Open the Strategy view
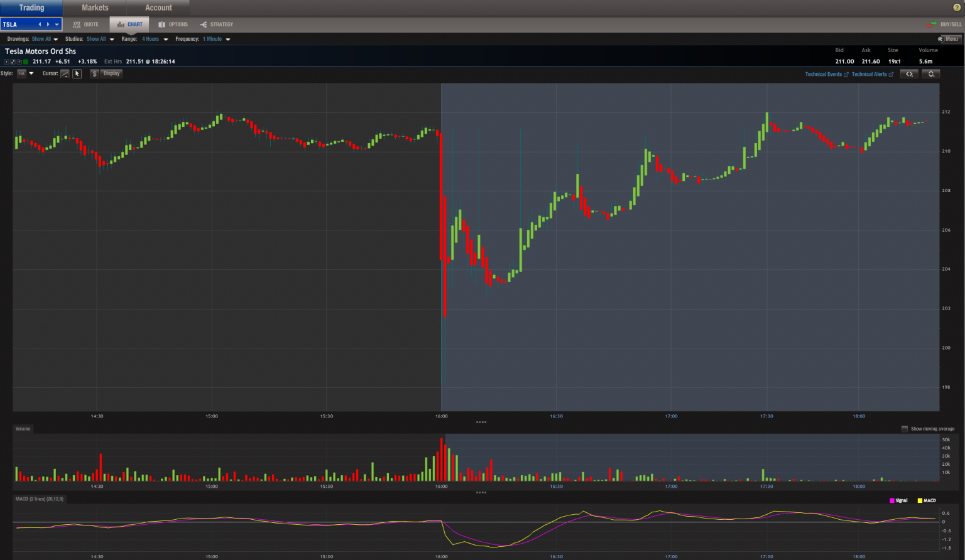Viewport: 965px width, 560px height. [x=217, y=24]
